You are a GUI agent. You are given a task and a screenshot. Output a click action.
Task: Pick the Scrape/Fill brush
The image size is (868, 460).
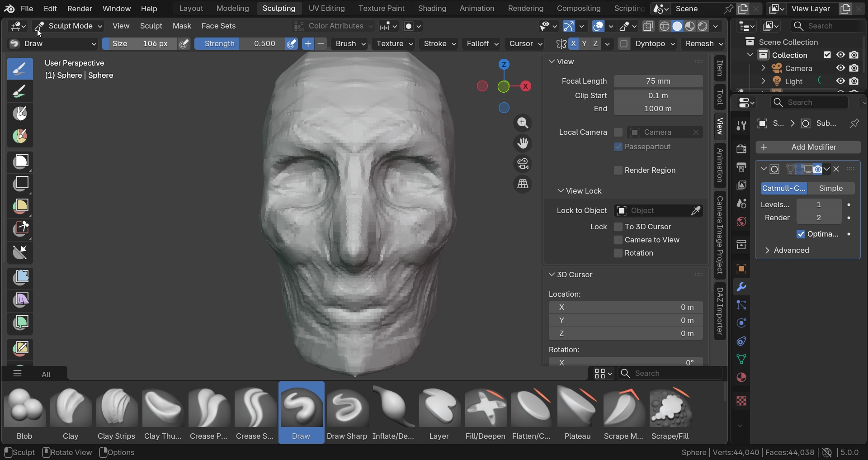pyautogui.click(x=670, y=409)
